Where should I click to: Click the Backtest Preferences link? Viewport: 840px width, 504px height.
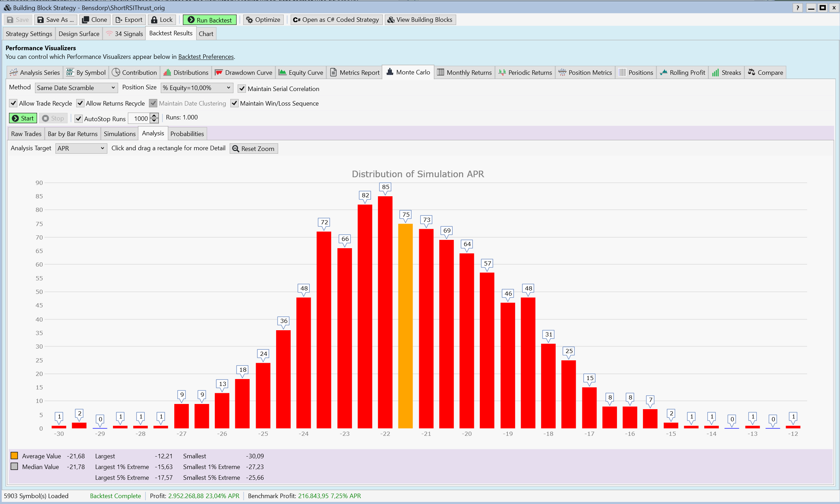pos(206,57)
